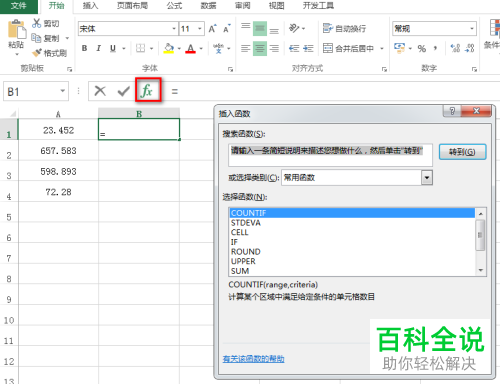This screenshot has width=500, height=384.
Task: Click decrease decimal icon
Action: (x=469, y=49)
